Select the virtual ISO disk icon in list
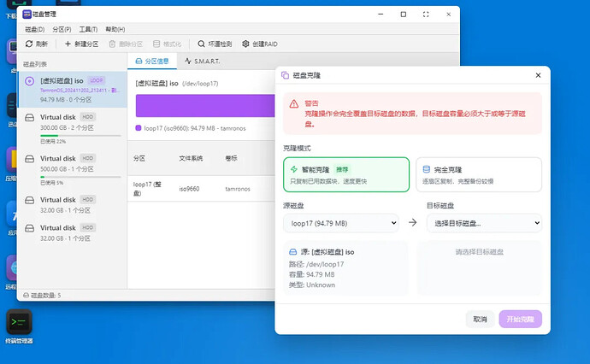 (x=30, y=81)
